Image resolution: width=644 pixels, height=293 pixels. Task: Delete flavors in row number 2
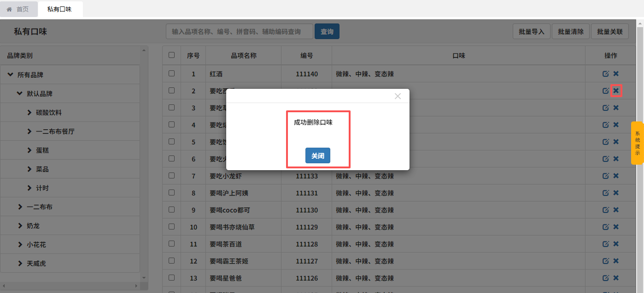coord(616,91)
